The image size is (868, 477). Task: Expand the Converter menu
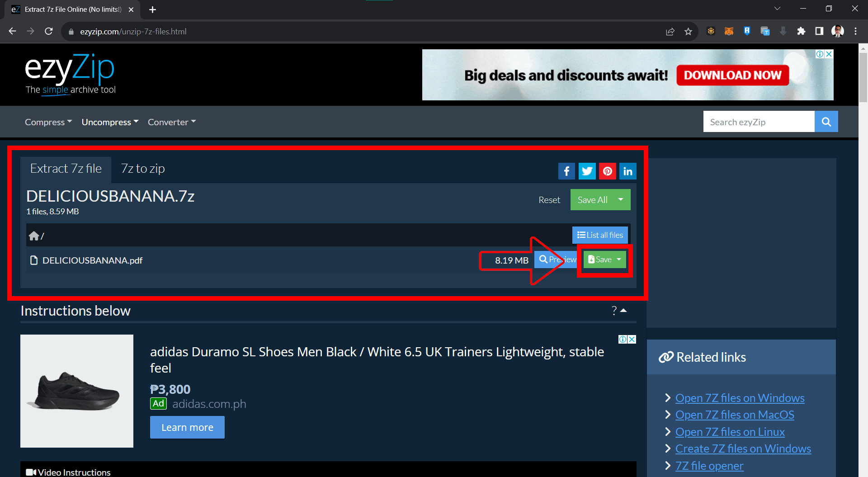pos(171,122)
